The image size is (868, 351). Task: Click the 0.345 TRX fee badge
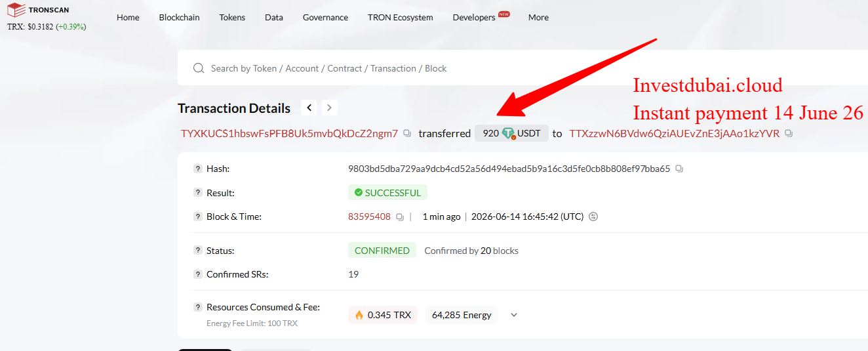click(x=383, y=315)
